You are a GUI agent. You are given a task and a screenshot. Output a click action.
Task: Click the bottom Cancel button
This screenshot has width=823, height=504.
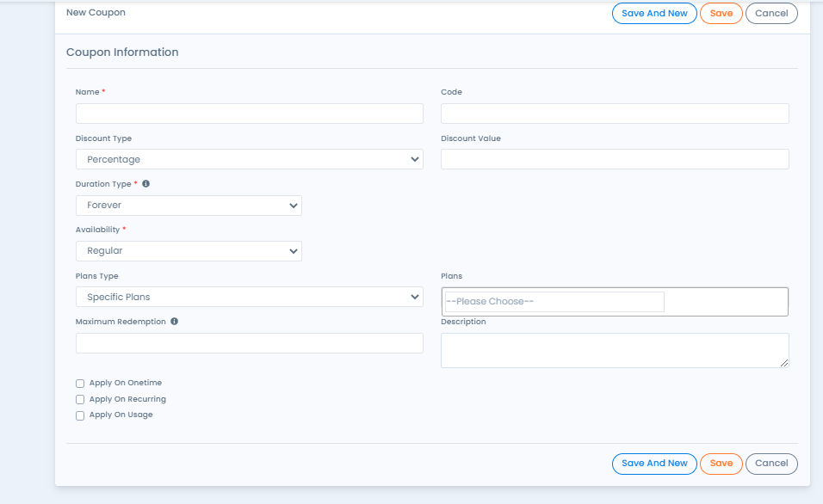point(771,464)
